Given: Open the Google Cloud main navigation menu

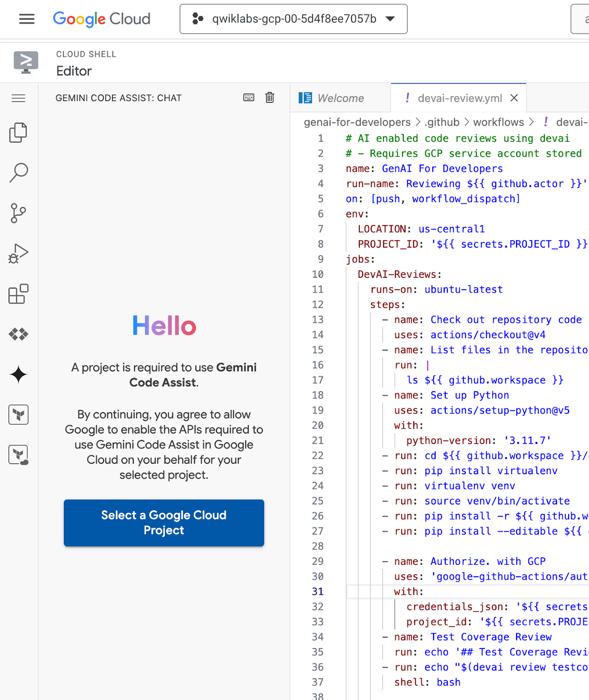Looking at the screenshot, I should (x=27, y=19).
